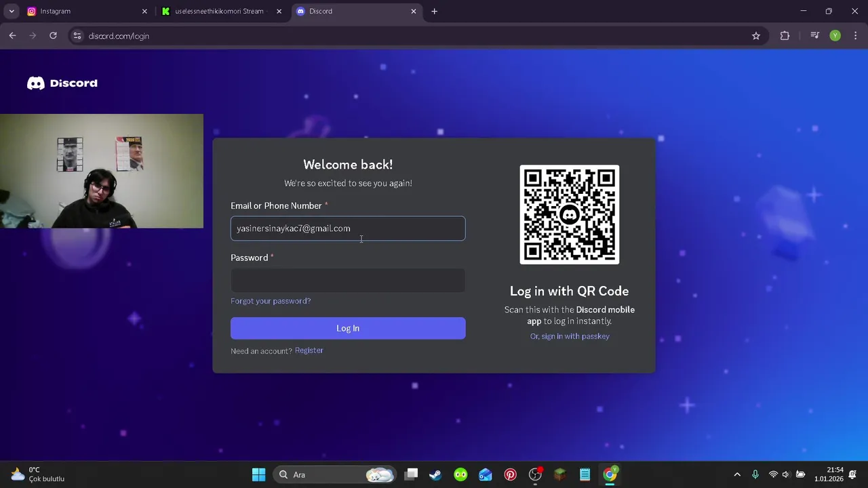Click the taskbar Ara search box
868x488 pixels.
pyautogui.click(x=335, y=474)
